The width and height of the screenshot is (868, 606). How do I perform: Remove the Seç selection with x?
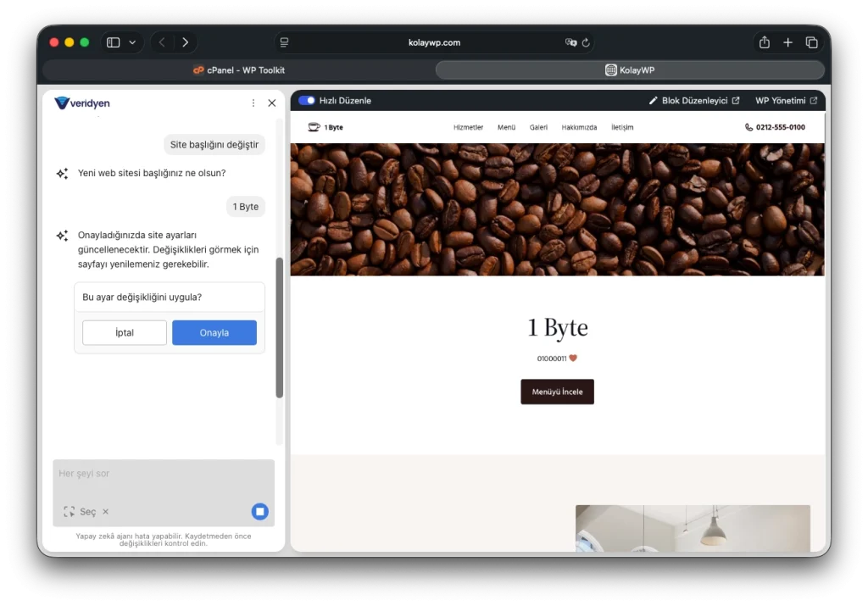point(106,511)
